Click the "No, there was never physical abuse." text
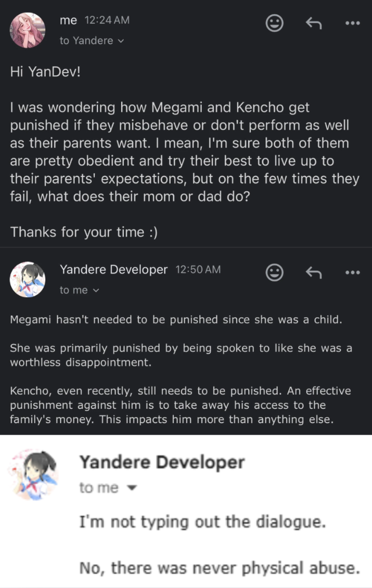The image size is (372, 588). coord(219,568)
